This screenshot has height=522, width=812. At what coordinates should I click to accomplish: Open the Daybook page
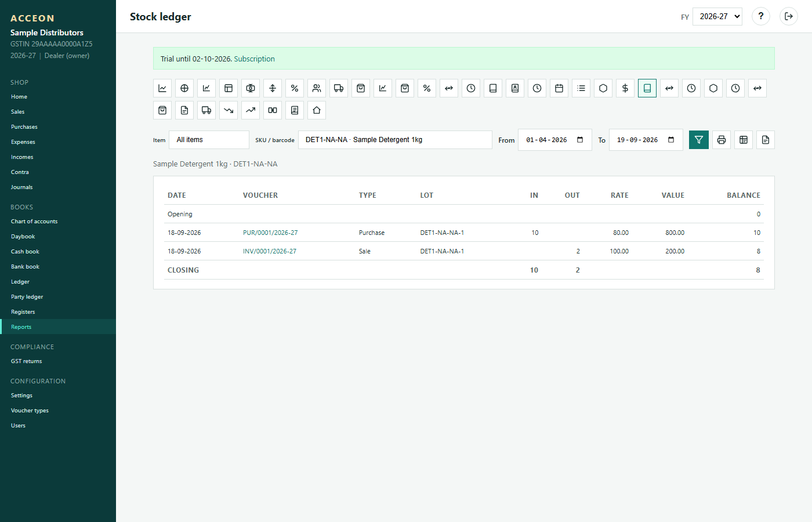(x=58, y=237)
